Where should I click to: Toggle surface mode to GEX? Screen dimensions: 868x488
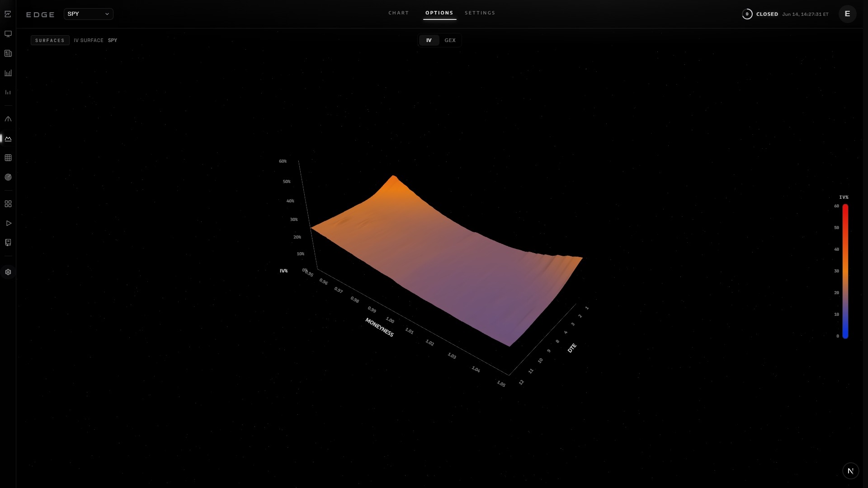pos(450,40)
